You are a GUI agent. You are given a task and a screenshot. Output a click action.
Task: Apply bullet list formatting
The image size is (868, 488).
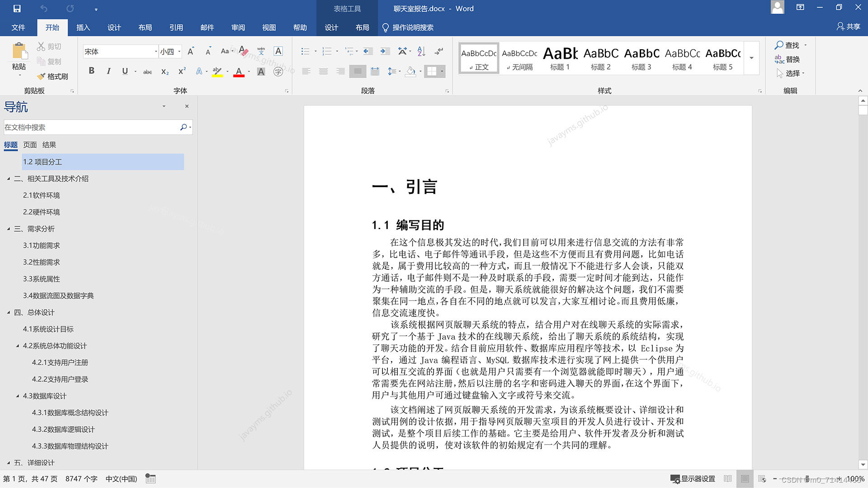point(306,52)
